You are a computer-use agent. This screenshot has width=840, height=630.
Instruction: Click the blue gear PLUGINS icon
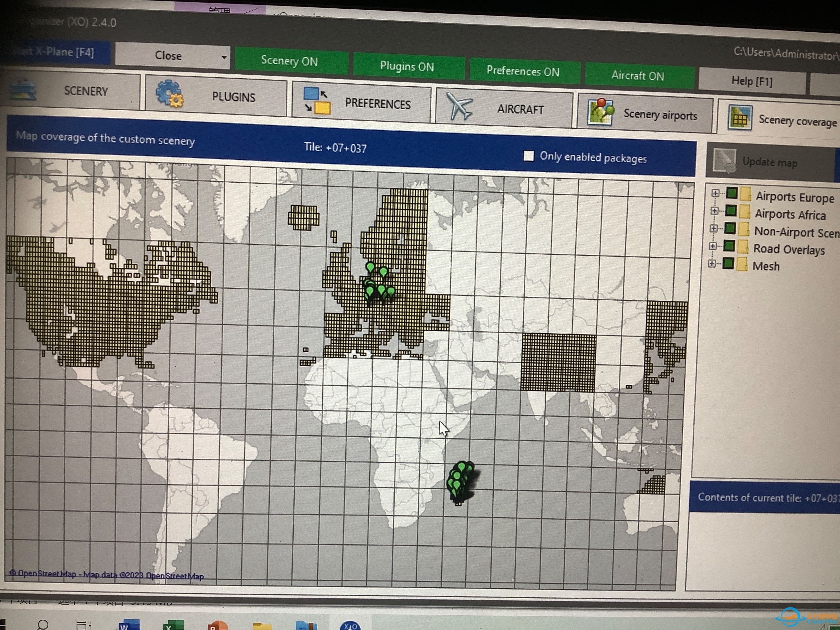pyautogui.click(x=169, y=93)
